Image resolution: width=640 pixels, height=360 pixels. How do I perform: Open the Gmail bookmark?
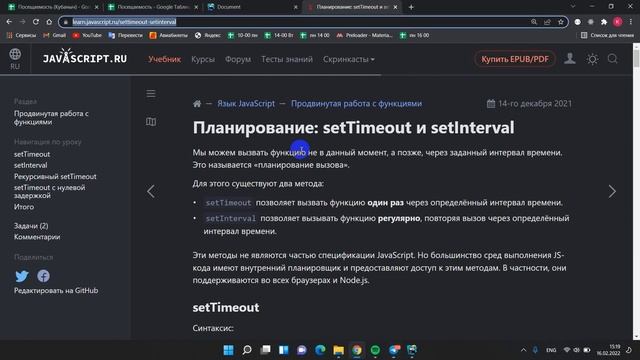click(x=54, y=36)
